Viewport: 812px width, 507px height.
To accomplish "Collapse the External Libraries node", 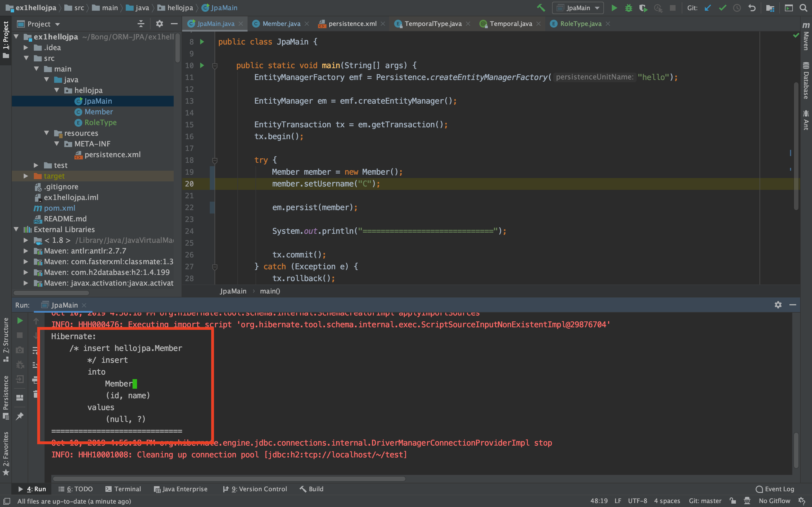I will coord(16,229).
